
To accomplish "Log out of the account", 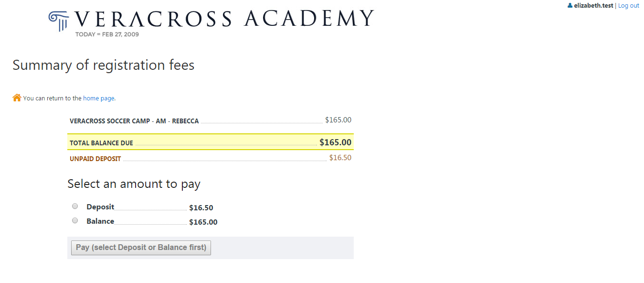I will [x=629, y=6].
